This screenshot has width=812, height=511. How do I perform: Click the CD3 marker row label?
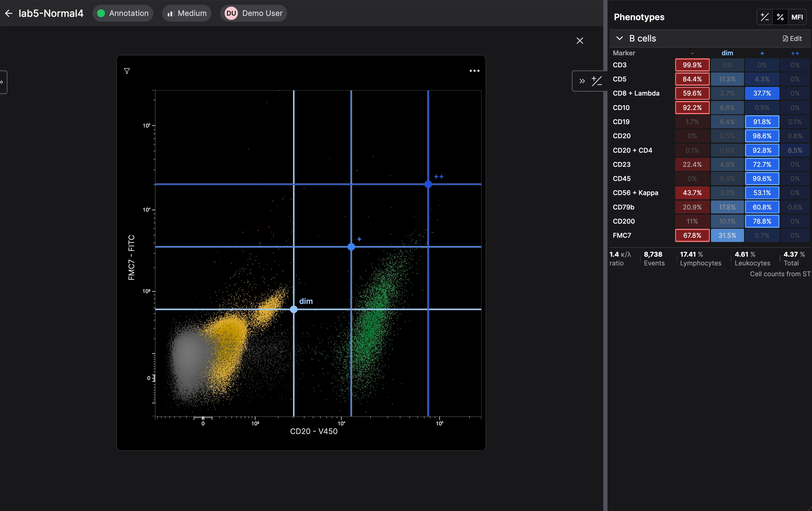click(620, 65)
